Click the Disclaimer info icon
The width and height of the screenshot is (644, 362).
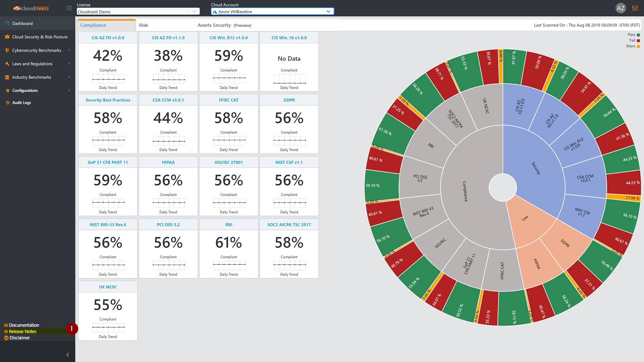[x=6, y=338]
